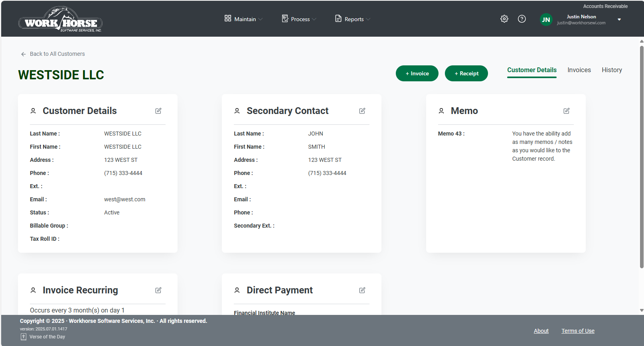The height and width of the screenshot is (346, 644).
Task: Click the Secondary Contact edit icon
Action: 362,111
